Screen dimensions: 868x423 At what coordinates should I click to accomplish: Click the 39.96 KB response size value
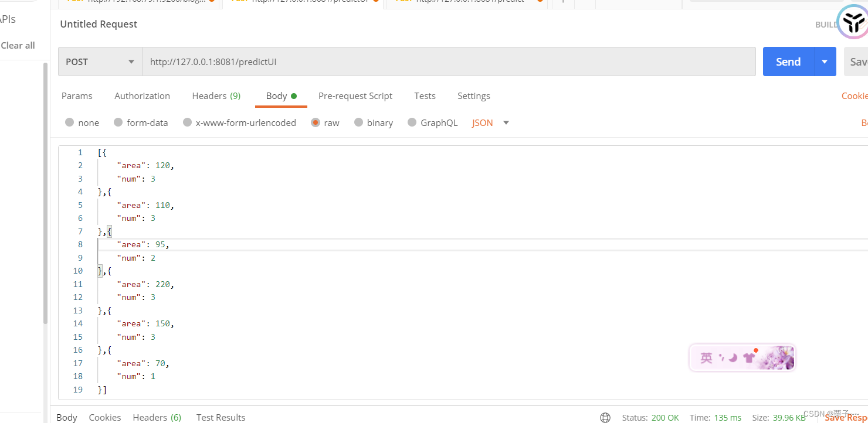(788, 418)
